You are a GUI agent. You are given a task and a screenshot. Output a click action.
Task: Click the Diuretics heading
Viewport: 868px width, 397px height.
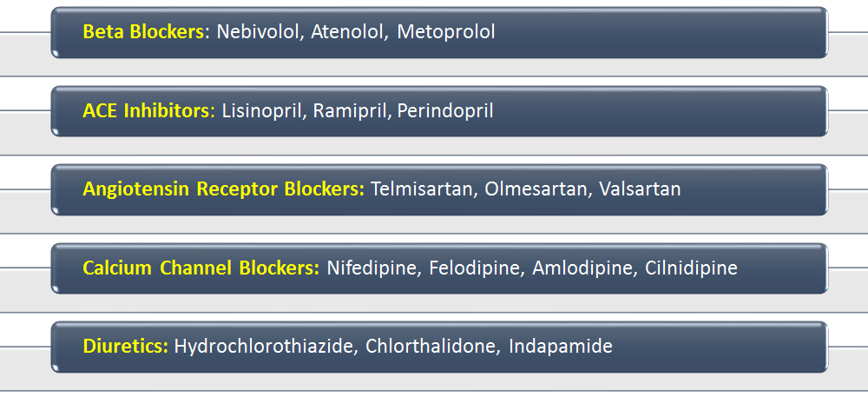point(126,347)
